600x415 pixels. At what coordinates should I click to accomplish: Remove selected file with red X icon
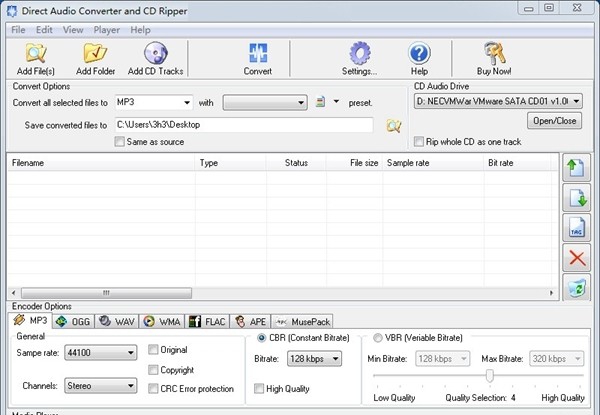576,258
